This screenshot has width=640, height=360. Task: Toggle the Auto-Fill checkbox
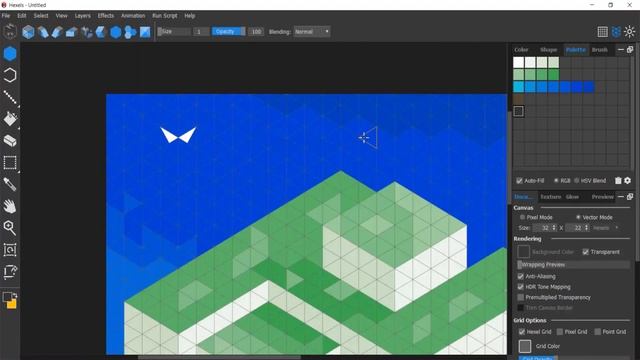pyautogui.click(x=519, y=180)
